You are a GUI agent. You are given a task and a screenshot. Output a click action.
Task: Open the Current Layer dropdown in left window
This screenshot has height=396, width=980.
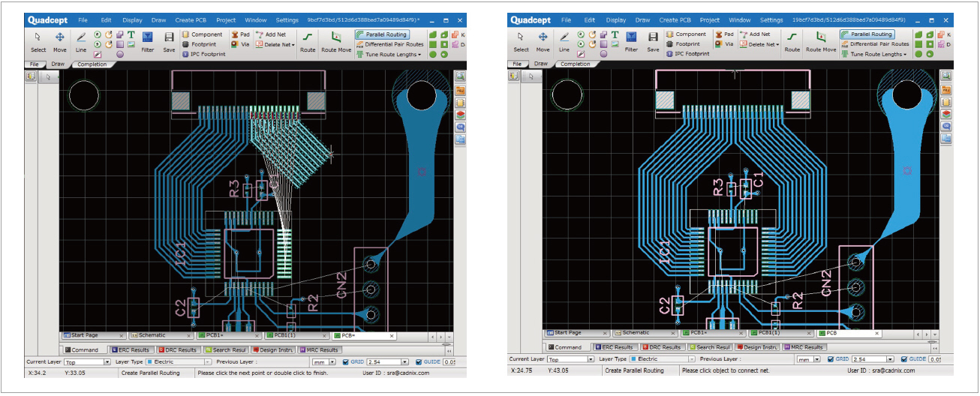(x=108, y=361)
